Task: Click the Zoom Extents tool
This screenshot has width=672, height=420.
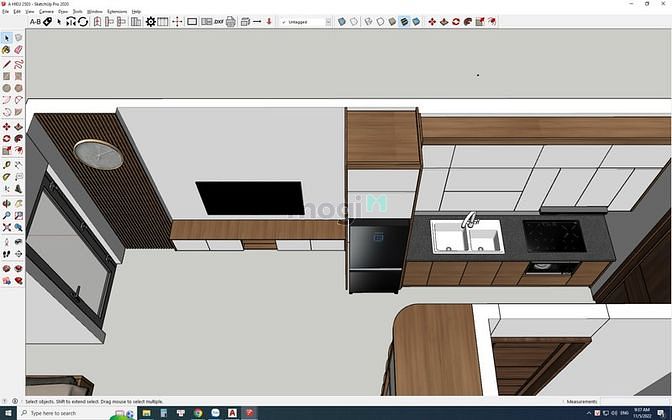Action: [x=6, y=228]
